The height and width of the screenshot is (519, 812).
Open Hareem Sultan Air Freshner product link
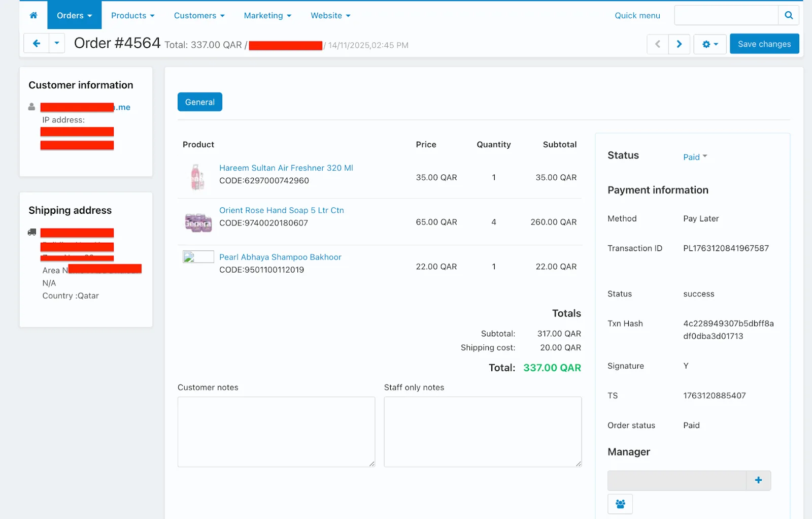(x=286, y=168)
